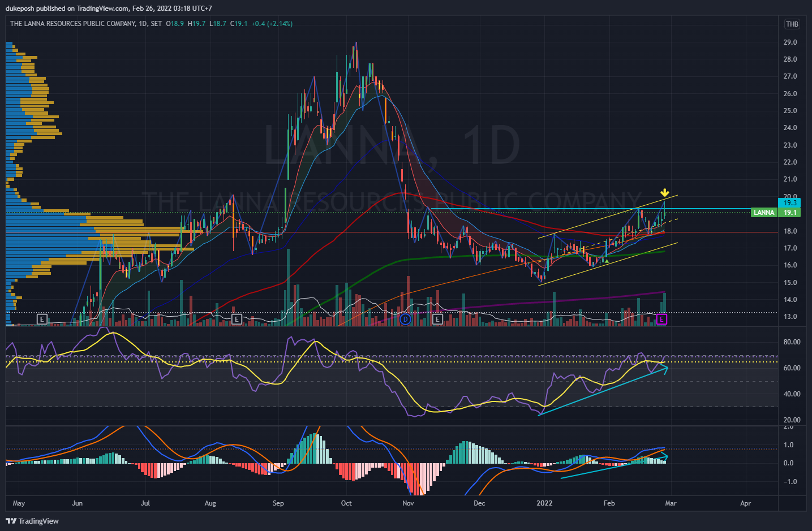Viewport: 812px width, 531px height.
Task: Select the 24.0 price axis label
Action: [x=790, y=128]
